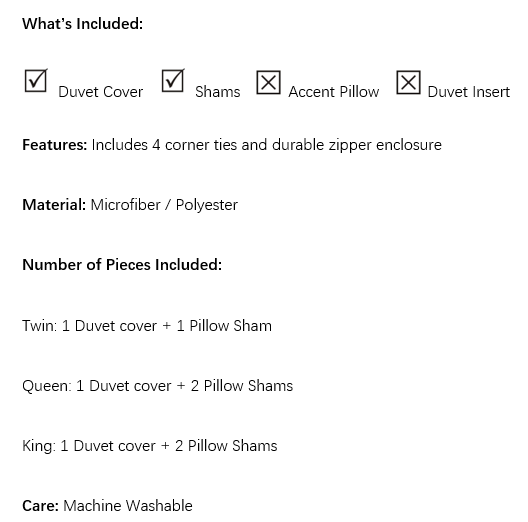This screenshot has width=528, height=522.
Task: Click the Accent Pillow crossed box
Action: [268, 82]
